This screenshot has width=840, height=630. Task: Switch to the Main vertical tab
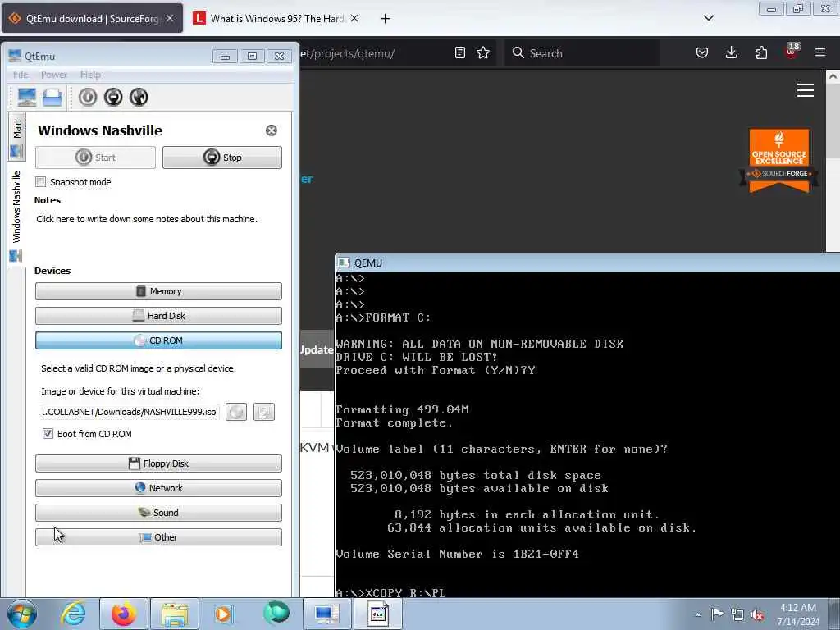pos(17,137)
